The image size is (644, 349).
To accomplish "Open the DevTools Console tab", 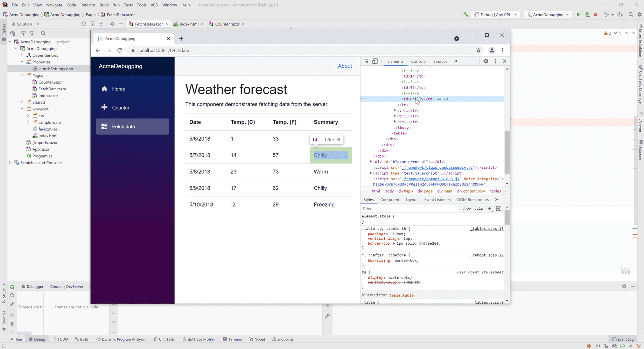I will pos(418,61).
